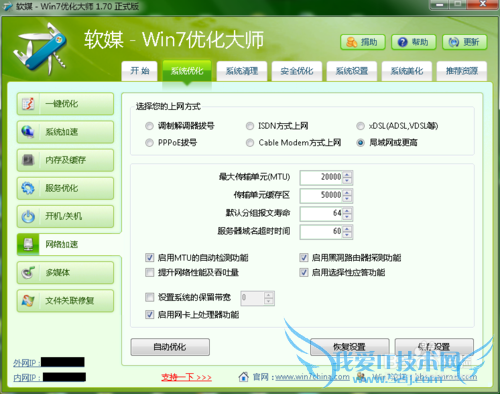Screen dimensions: 500x394
Task: Click the reserved bandwidth field showing 0
Action: 253,298
